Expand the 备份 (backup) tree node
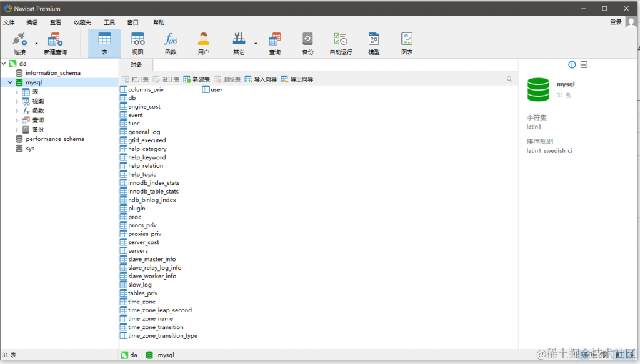This screenshot has height=364, width=640. (17, 130)
